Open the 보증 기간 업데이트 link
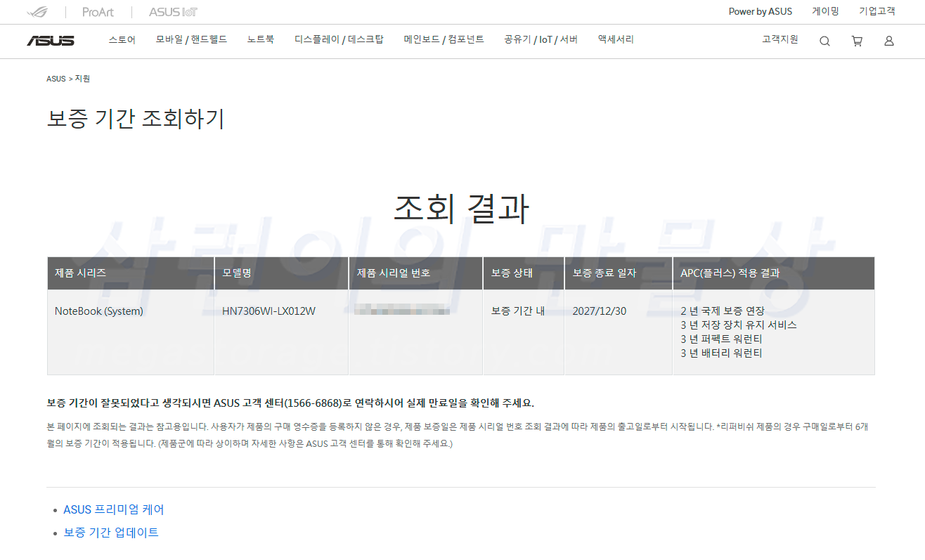This screenshot has width=925, height=560. click(x=111, y=532)
